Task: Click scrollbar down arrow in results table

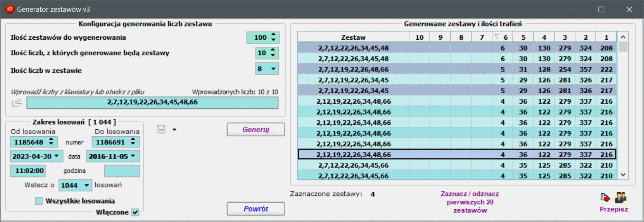Action: pos(623,175)
